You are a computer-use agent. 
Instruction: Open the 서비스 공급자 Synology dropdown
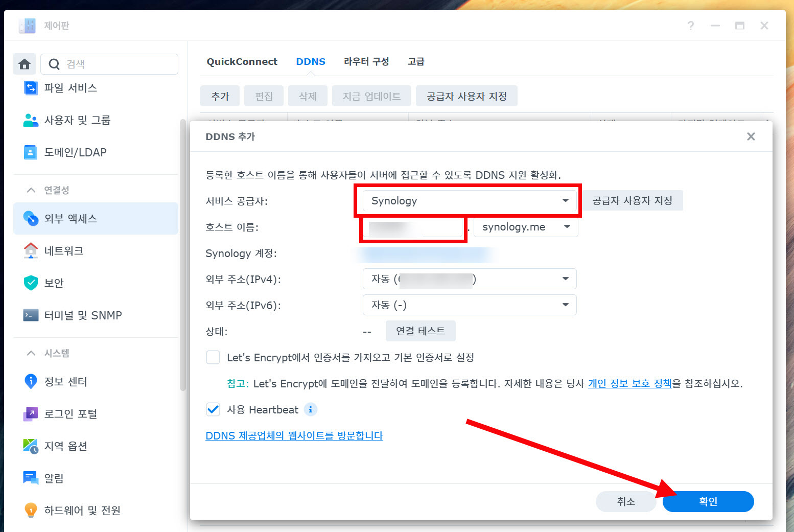pyautogui.click(x=470, y=201)
